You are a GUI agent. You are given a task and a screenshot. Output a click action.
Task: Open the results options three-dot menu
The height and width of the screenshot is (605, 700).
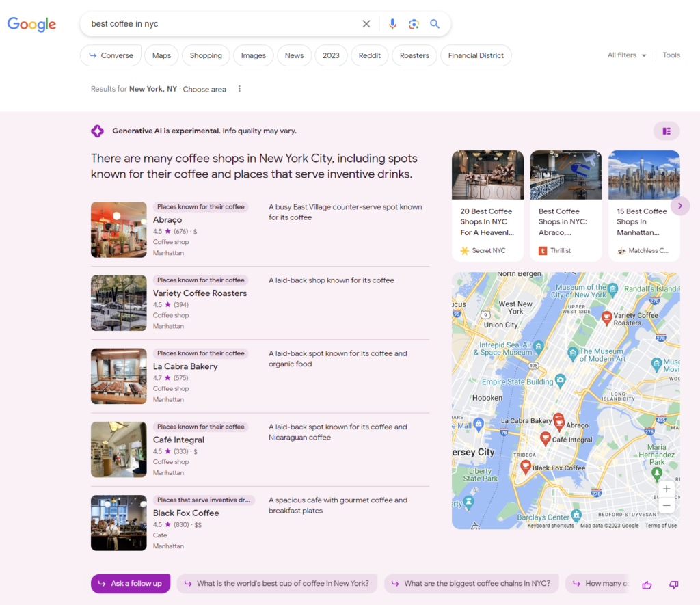[x=240, y=89]
